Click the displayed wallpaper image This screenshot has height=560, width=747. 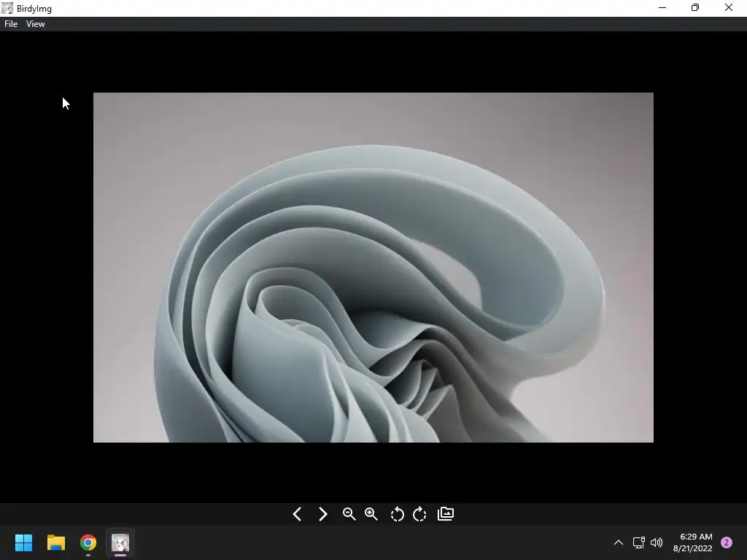coord(373,268)
